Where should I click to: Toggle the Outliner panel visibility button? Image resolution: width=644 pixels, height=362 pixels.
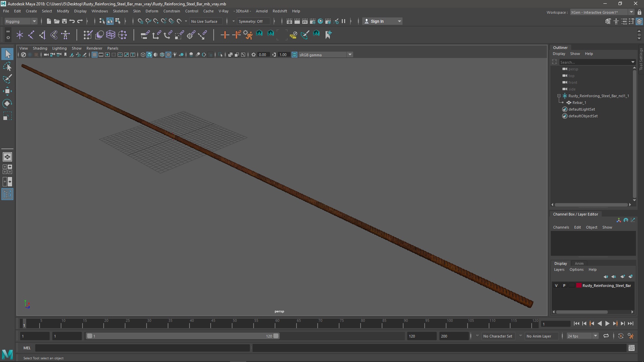7,194
